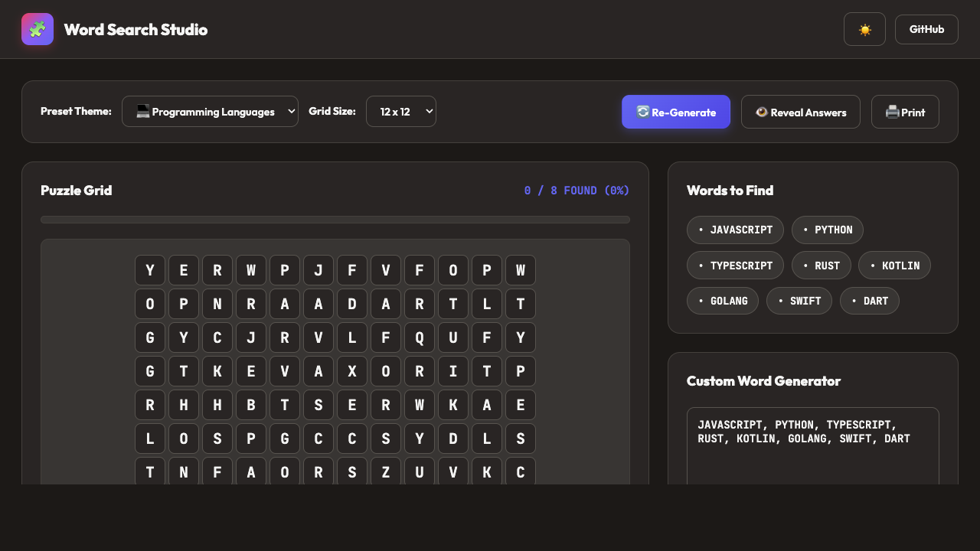This screenshot has width=980, height=551.
Task: Select the SWIFT word chip
Action: coord(799,301)
